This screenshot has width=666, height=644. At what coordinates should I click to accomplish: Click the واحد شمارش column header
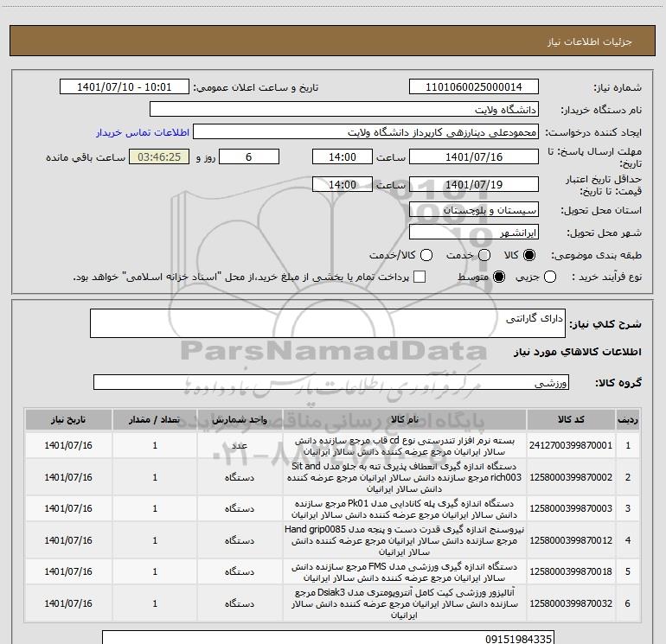pyautogui.click(x=240, y=419)
